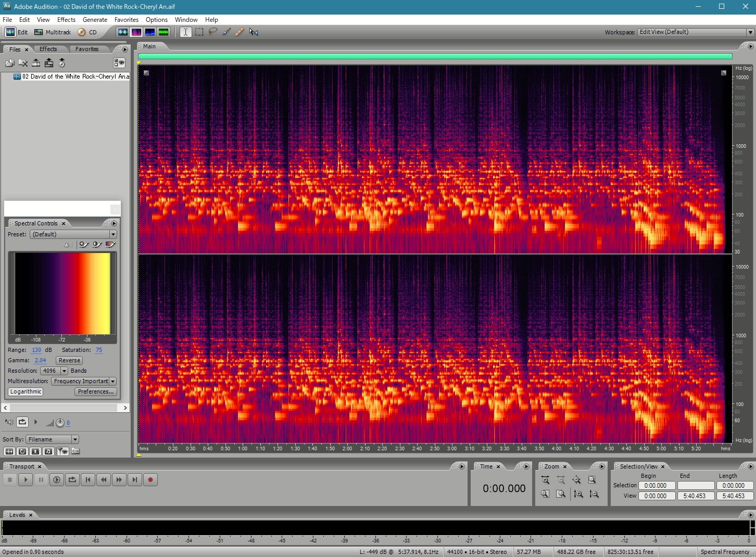Open CD view
Screen dimensions: 756x557
87,32
